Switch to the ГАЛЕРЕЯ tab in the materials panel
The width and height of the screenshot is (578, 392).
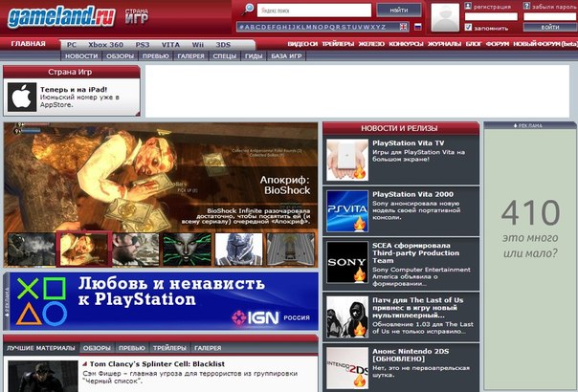pyautogui.click(x=208, y=348)
